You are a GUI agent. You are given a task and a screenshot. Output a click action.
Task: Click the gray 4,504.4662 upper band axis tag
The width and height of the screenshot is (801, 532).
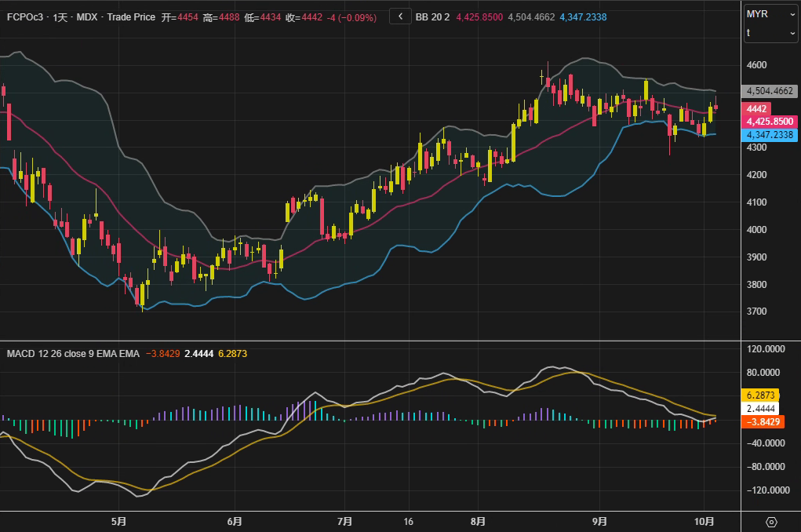[x=770, y=91]
